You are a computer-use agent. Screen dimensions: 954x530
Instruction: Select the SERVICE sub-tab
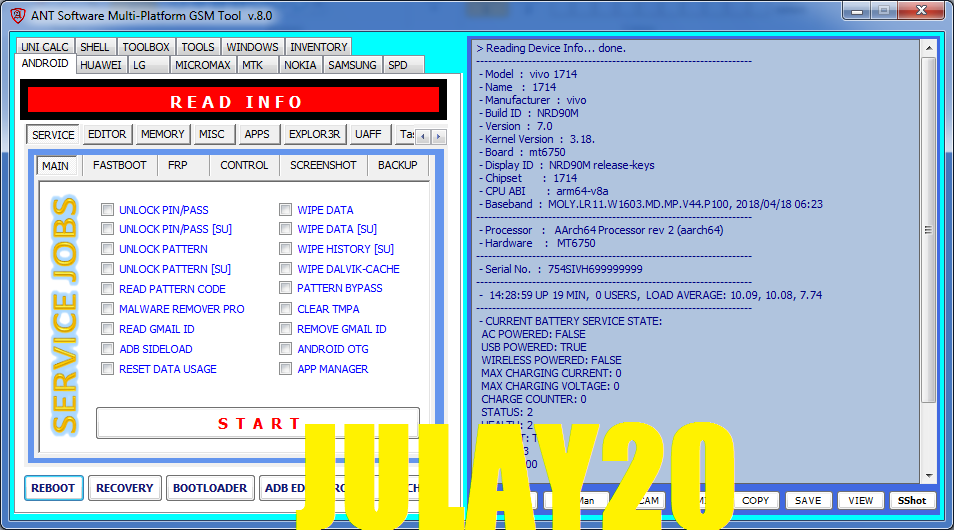54,134
